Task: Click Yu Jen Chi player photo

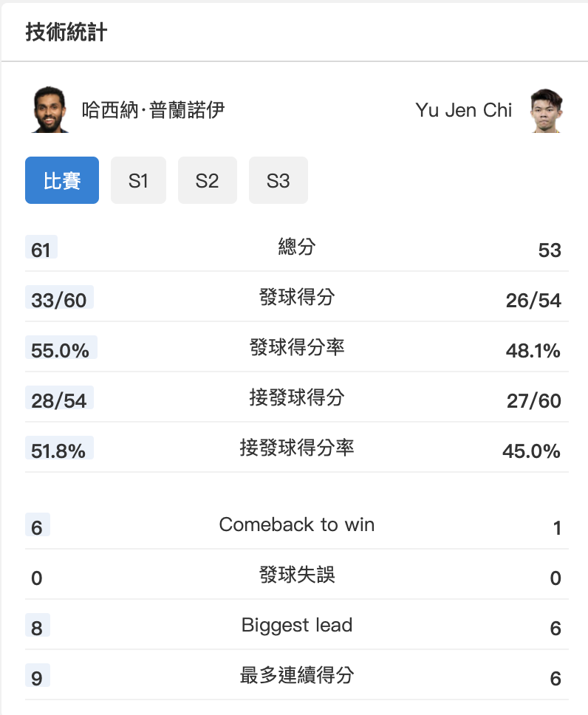Action: 547,110
